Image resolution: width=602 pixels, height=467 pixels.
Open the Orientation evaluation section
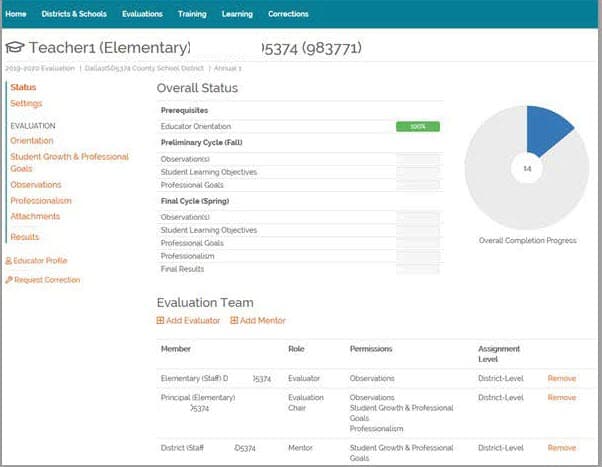(x=32, y=141)
